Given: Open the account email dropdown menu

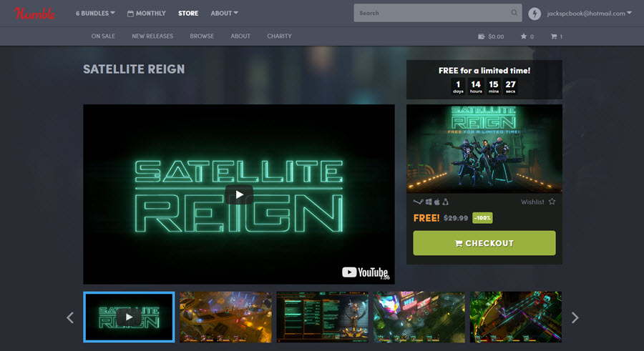Looking at the screenshot, I should click(x=588, y=13).
